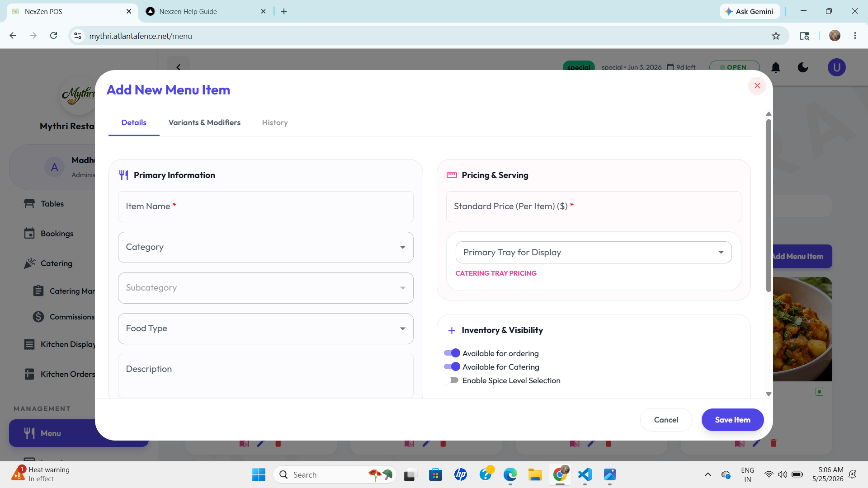868x488 pixels.
Task: Open the Variants & Modifiers tab
Action: pyautogui.click(x=204, y=122)
